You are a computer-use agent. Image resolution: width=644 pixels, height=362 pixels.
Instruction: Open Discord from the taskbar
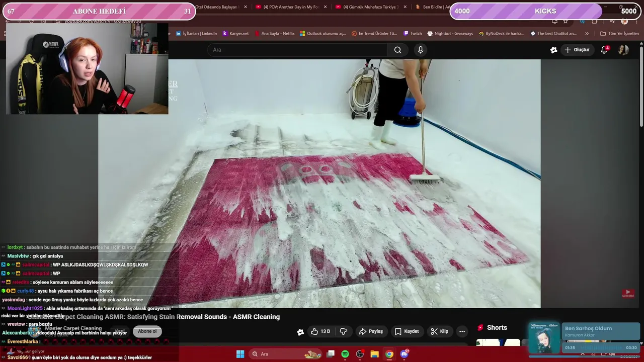pos(404,354)
